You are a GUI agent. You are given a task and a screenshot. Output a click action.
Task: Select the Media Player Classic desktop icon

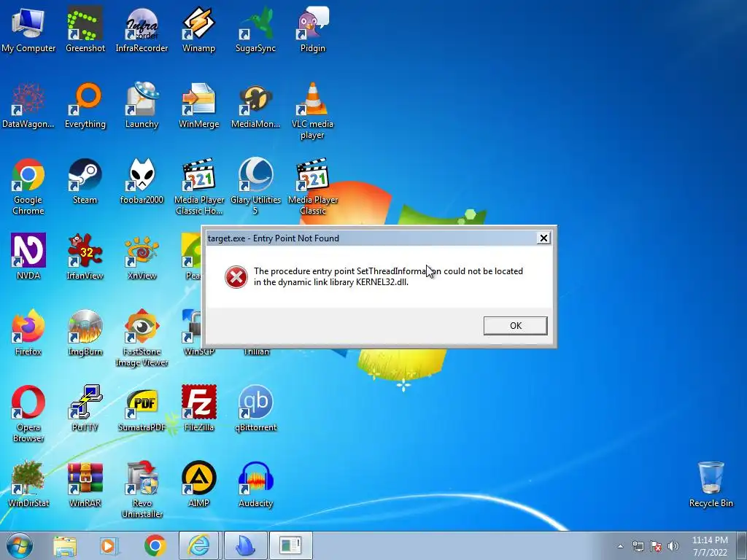click(312, 186)
